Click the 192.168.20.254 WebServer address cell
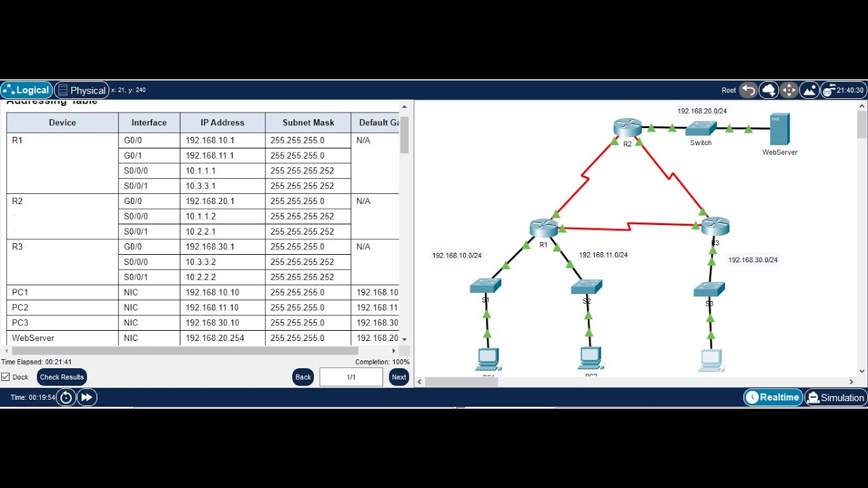868x488 pixels. point(222,338)
